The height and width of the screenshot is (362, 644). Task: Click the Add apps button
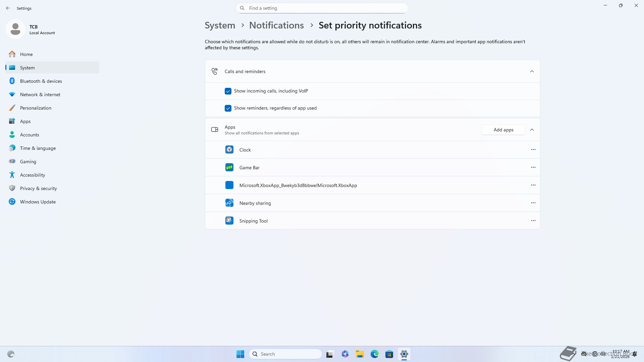503,130
